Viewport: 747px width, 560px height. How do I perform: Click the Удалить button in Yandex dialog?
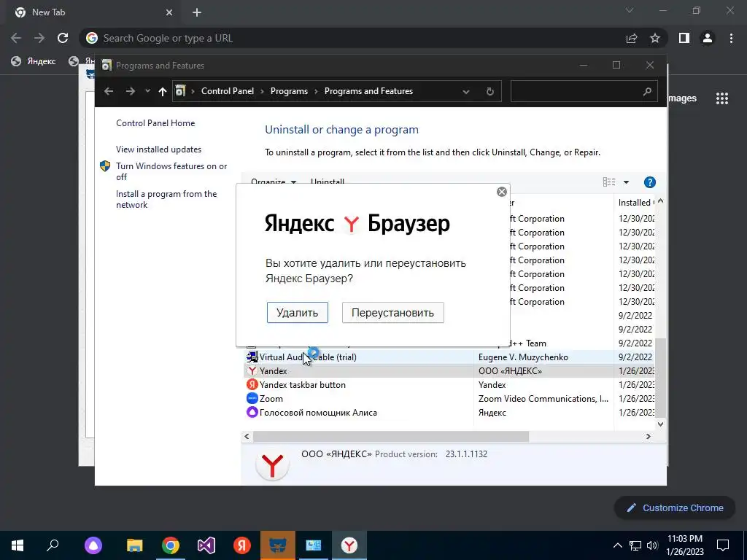tap(298, 312)
